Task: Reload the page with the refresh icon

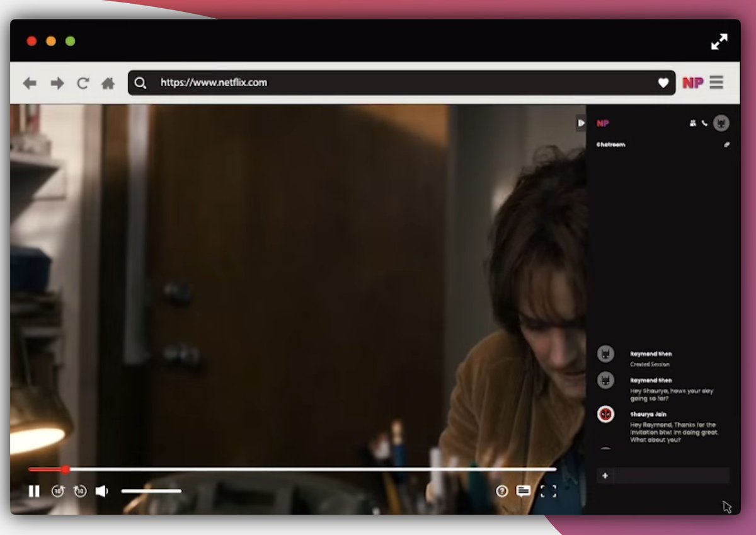Action: (x=83, y=83)
